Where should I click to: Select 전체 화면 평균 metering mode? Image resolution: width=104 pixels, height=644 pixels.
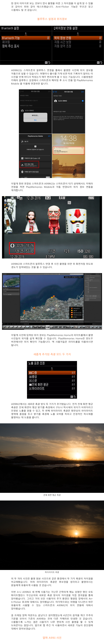point(52,385)
